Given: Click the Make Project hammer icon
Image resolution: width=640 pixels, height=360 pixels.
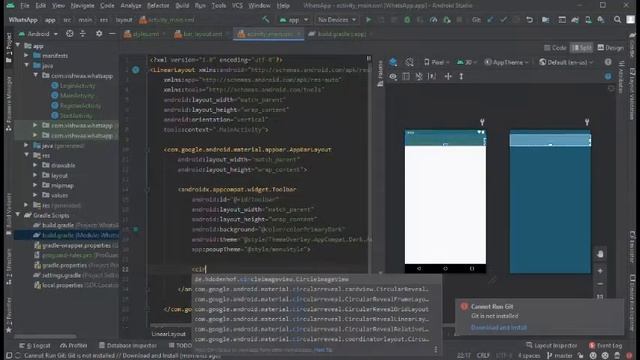Looking at the screenshot, I should pyautogui.click(x=266, y=20).
